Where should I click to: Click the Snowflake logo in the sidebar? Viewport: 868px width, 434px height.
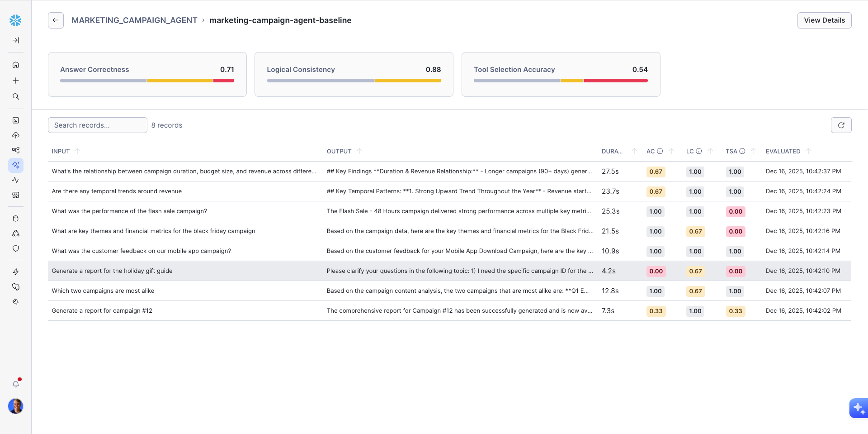point(15,20)
